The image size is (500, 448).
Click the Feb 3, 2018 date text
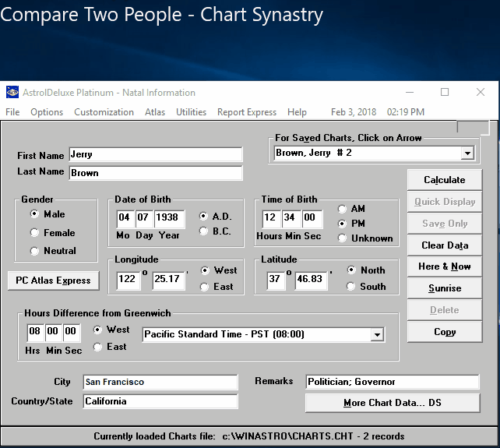[354, 112]
